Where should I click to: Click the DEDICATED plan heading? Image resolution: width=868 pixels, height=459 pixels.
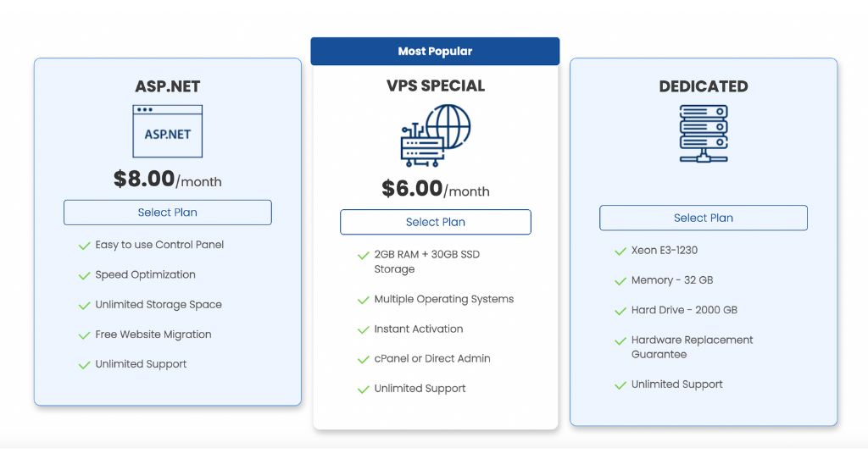pos(704,86)
